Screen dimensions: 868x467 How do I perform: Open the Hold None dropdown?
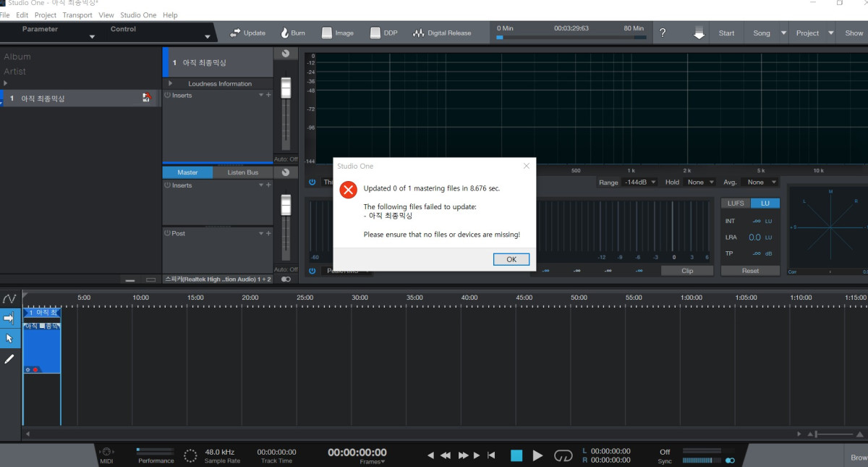701,182
